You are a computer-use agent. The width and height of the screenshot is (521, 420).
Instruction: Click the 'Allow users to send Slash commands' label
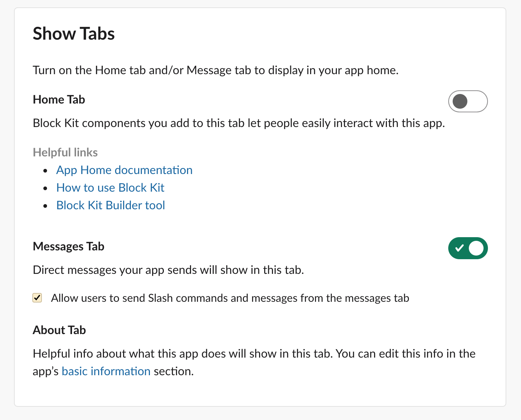pos(230,298)
